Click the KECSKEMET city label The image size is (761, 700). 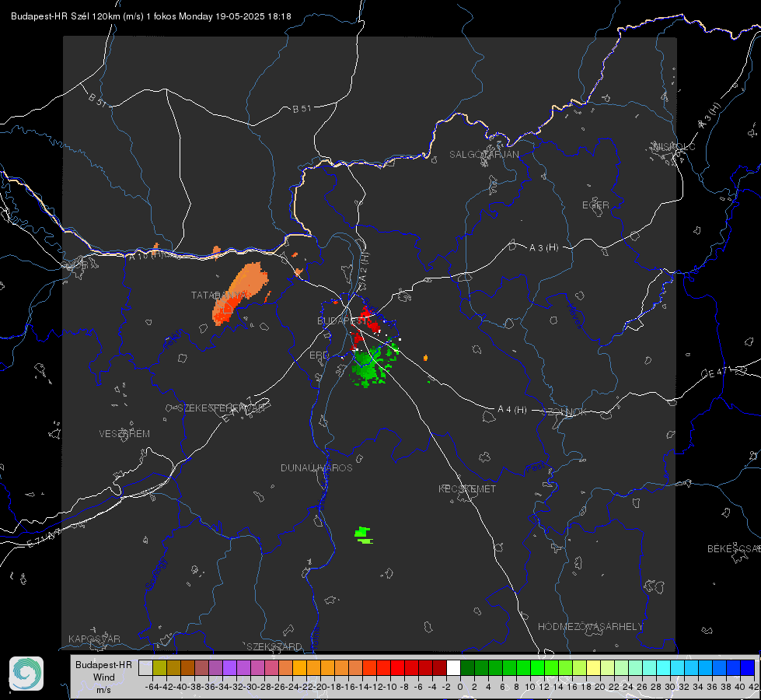click(x=467, y=488)
